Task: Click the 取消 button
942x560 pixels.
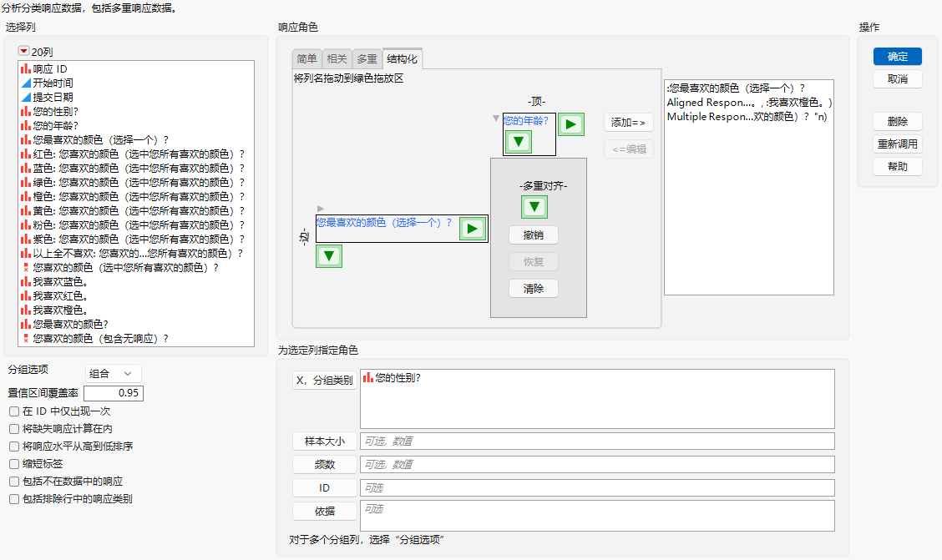Action: (x=898, y=78)
